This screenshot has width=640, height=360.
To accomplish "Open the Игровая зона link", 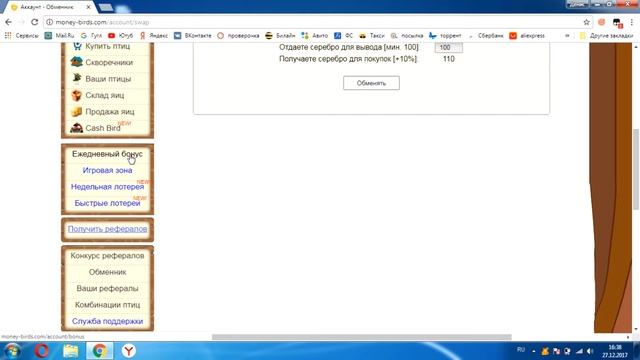I will coord(107,170).
